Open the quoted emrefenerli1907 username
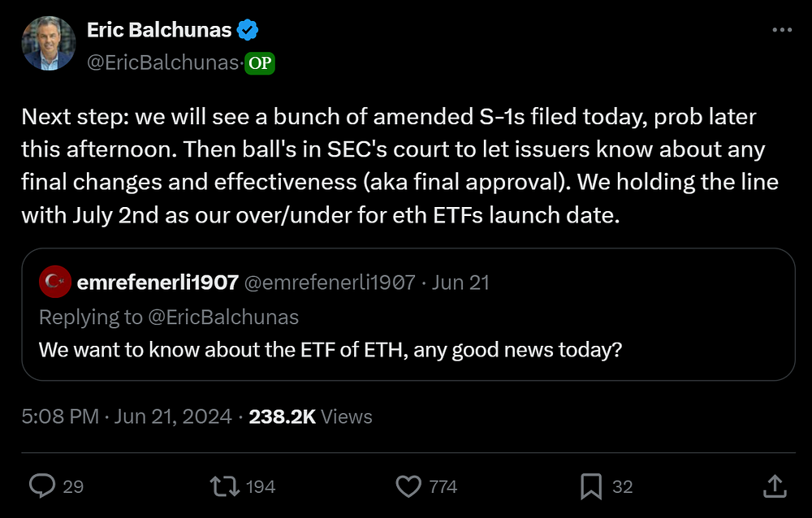The height and width of the screenshot is (518, 812). point(158,283)
